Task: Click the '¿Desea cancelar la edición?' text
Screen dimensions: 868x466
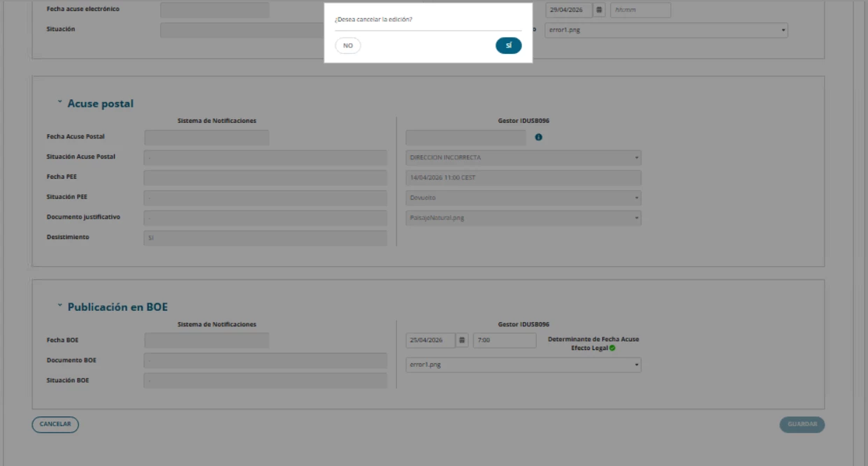Action: point(374,20)
